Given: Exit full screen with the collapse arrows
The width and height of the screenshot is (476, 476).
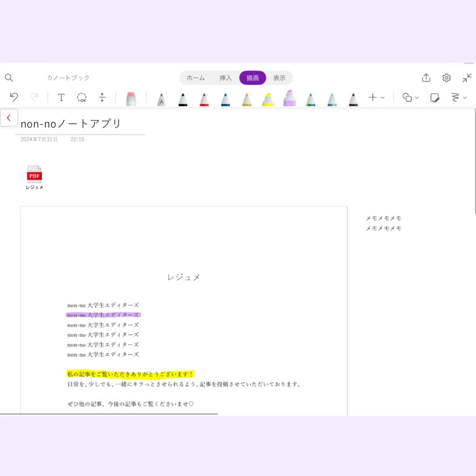Looking at the screenshot, I should (467, 78).
